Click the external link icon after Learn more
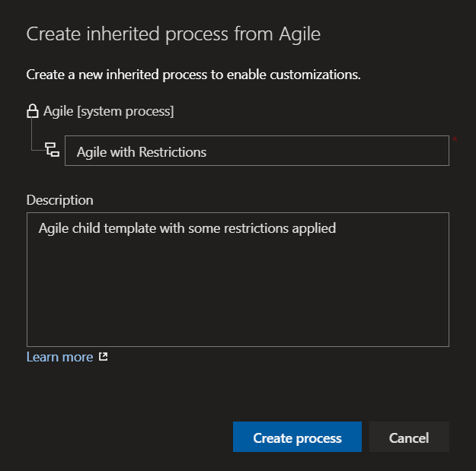The height and width of the screenshot is (471, 476). pos(104,357)
